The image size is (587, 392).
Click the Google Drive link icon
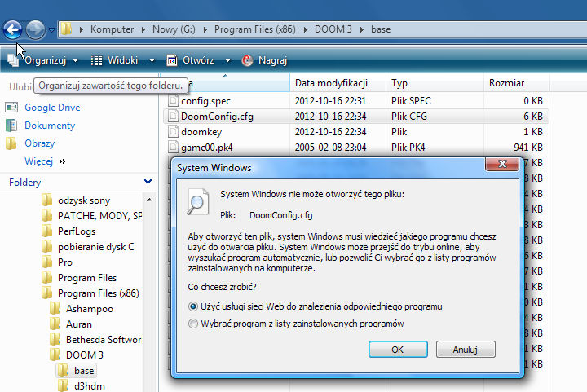click(x=11, y=108)
